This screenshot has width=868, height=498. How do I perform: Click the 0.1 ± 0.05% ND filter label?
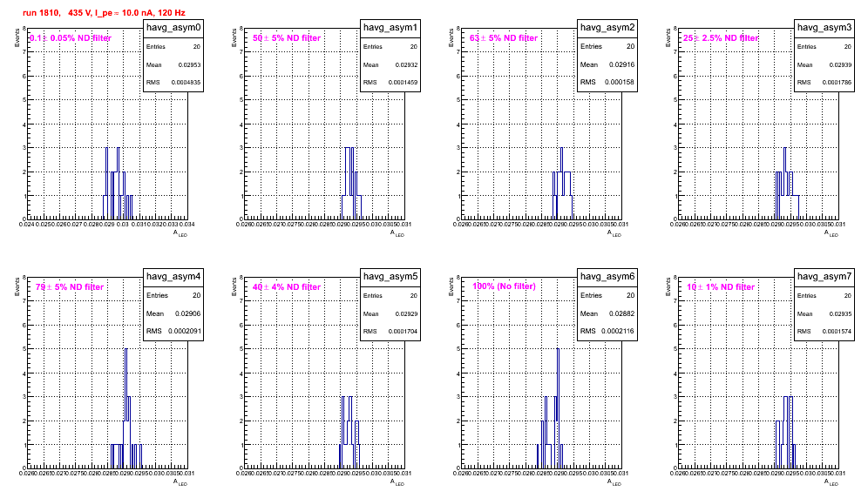point(71,38)
